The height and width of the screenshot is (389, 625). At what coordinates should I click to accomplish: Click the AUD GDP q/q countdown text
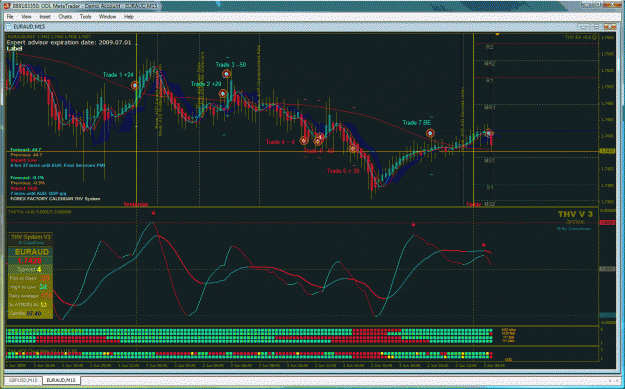(38, 193)
